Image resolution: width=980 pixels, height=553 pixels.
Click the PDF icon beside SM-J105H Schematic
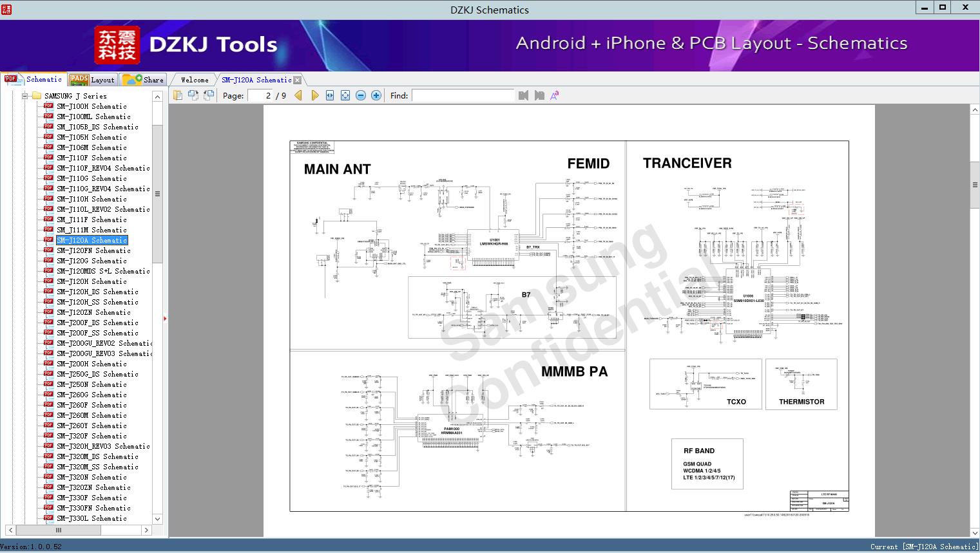point(48,137)
